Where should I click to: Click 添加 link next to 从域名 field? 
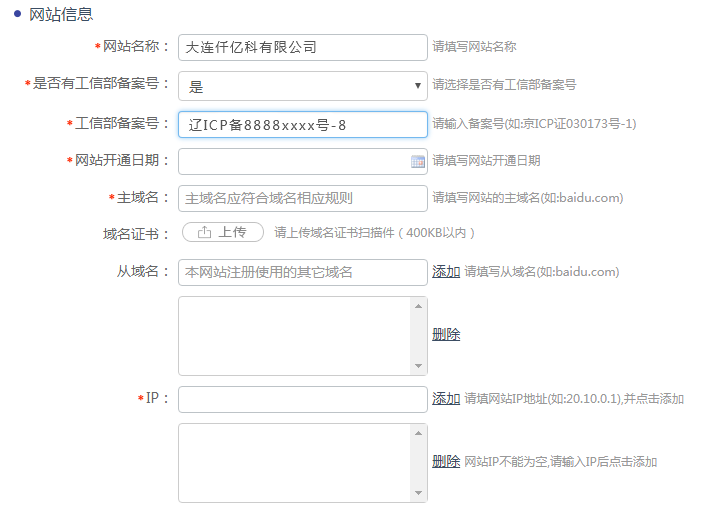[446, 272]
